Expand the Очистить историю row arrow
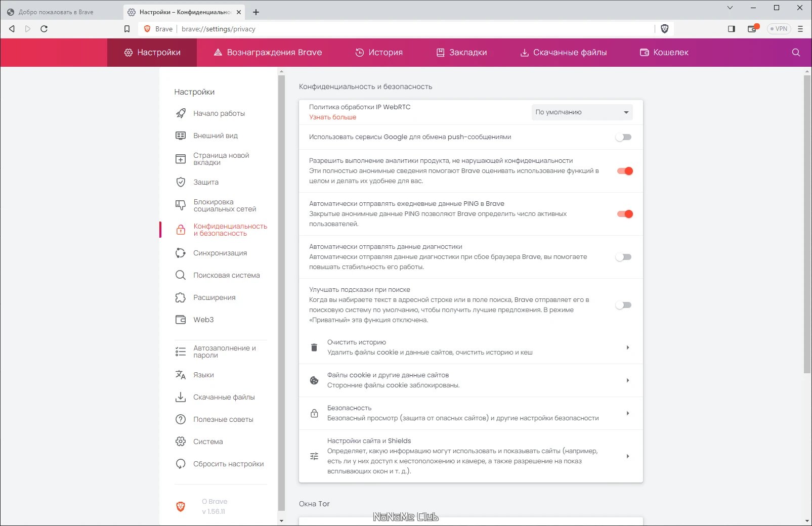Viewport: 812px width, 526px height. [628, 347]
